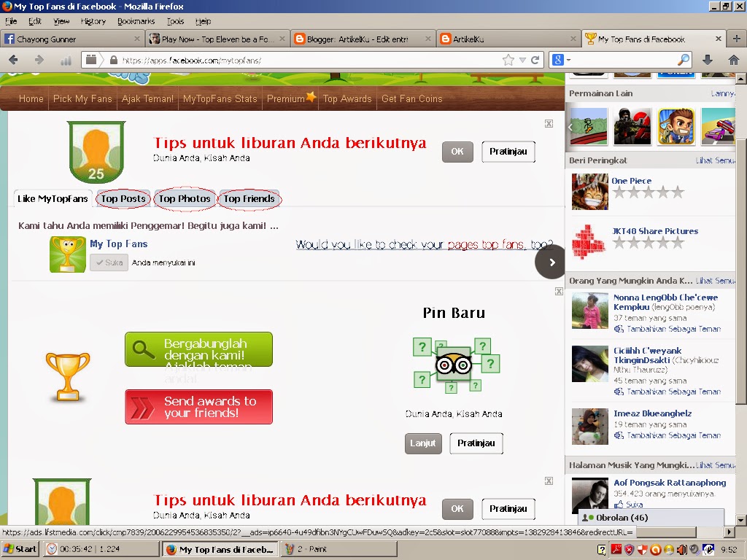Close the top ad with its X icon

pos(549,124)
